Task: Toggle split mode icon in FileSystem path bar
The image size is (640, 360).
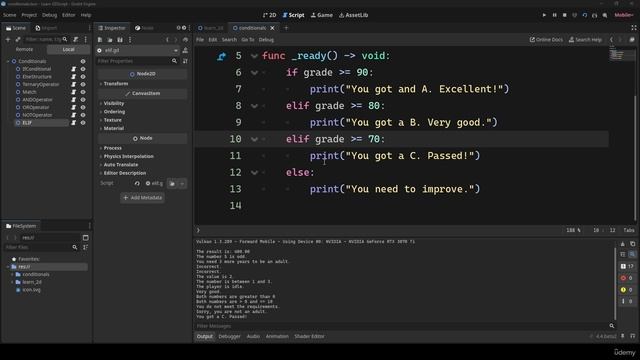Action: click(x=85, y=238)
